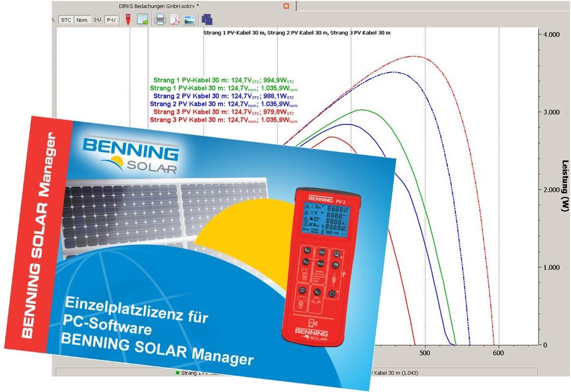Click the 1.000 power axis value
This screenshot has width=571, height=392.
click(551, 267)
